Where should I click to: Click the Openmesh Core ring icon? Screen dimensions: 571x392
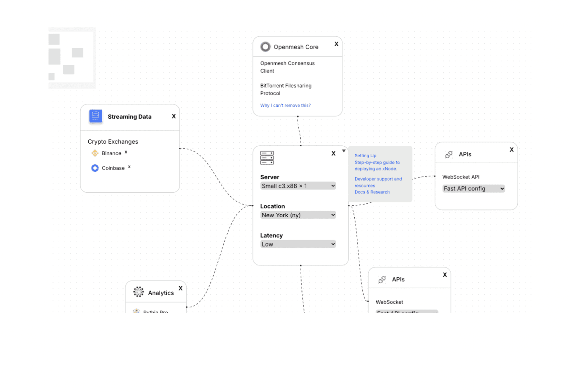[265, 47]
